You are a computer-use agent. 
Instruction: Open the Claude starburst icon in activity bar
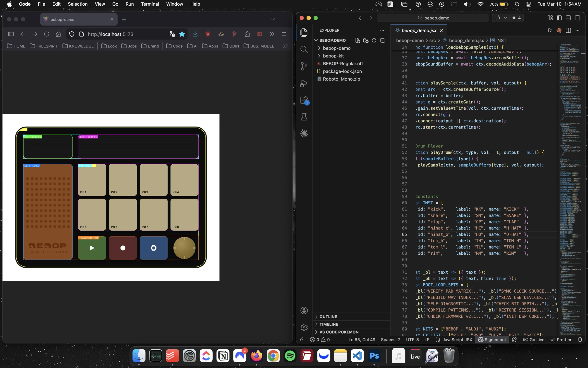pyautogui.click(x=304, y=133)
